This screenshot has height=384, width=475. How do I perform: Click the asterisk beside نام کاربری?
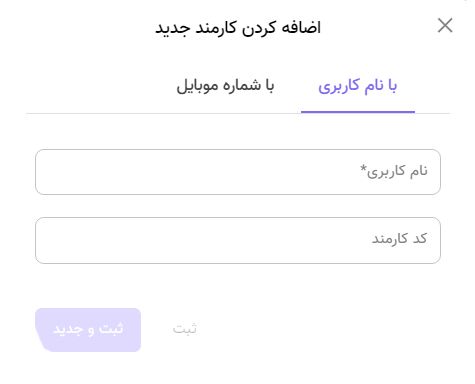click(363, 168)
